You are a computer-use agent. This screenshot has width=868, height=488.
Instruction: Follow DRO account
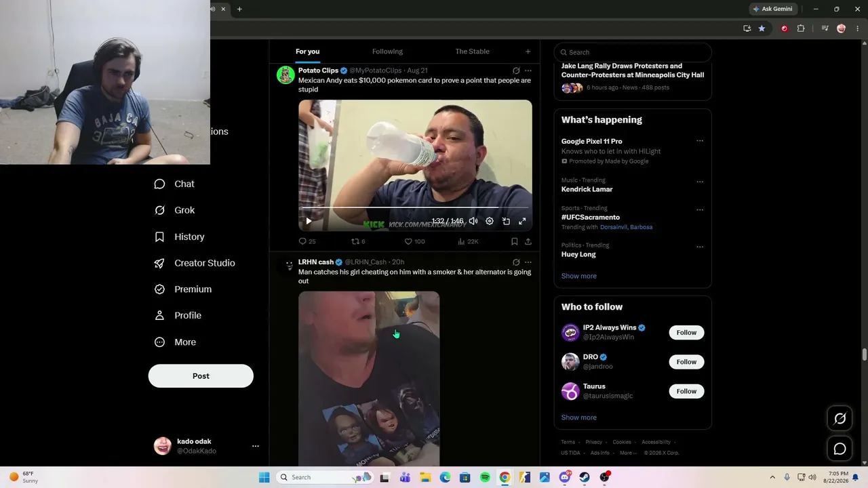pyautogui.click(x=686, y=362)
